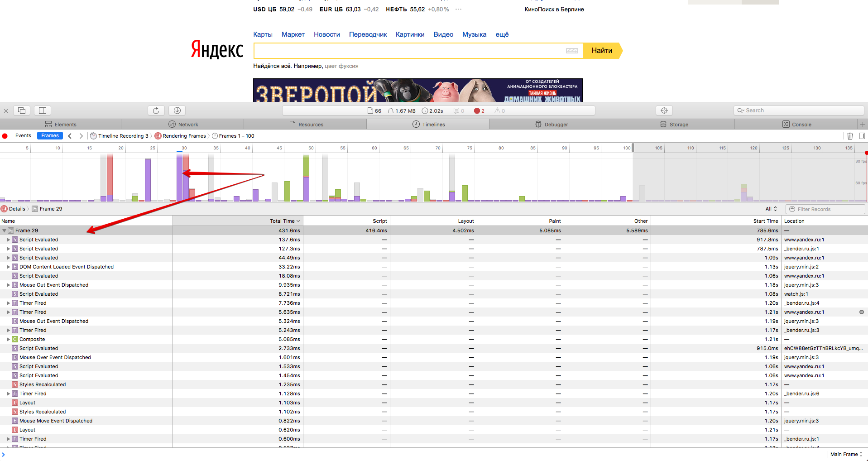Click the Timeline Recording 3 breadcrumb
This screenshot has height=461, width=868.
click(x=120, y=136)
